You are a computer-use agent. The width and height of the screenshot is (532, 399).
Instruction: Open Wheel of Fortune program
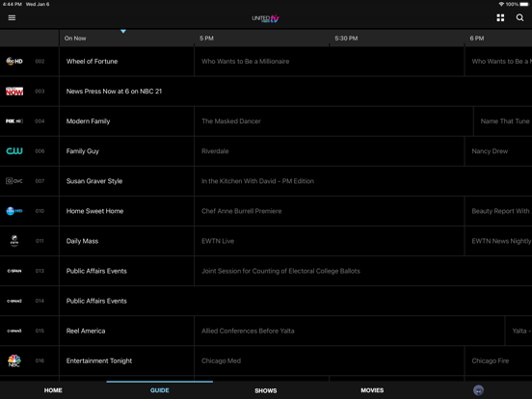[x=126, y=61]
